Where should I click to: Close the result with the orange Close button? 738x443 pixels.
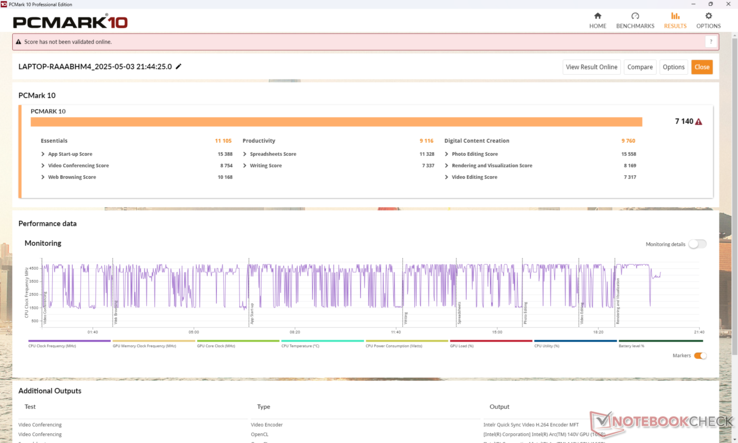click(702, 67)
